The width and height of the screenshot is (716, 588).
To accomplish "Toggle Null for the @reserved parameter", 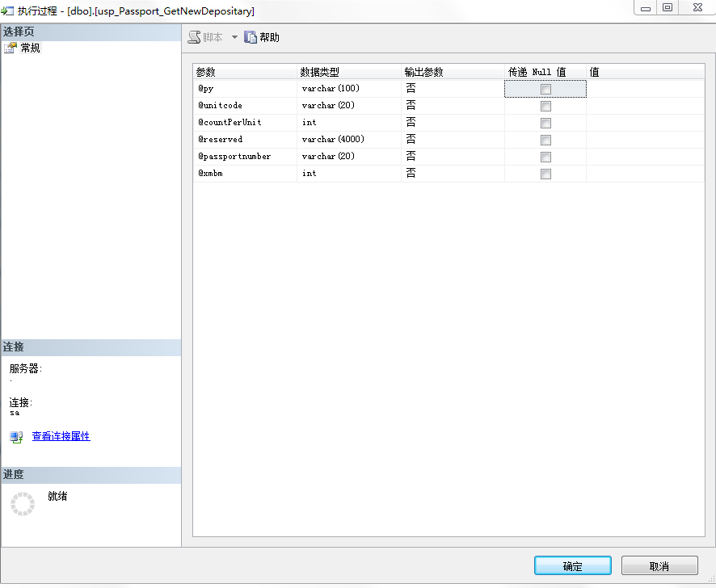I will click(545, 139).
